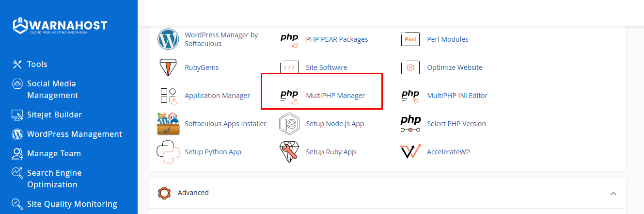Click the Setup Python App icon
Image resolution: width=644 pixels, height=214 pixels.
[x=168, y=152]
